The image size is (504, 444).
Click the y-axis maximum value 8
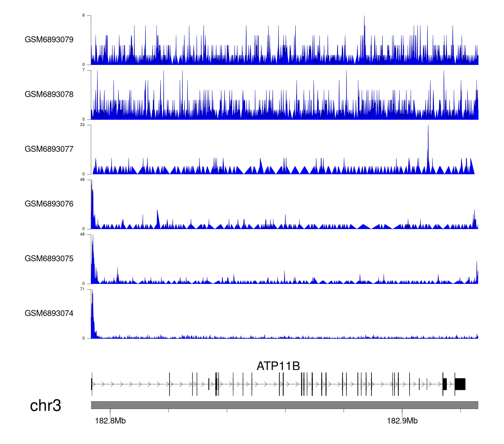click(84, 15)
